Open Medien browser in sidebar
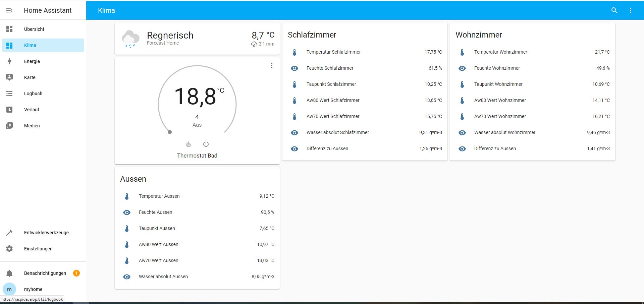This screenshot has width=644, height=304. [x=43, y=126]
